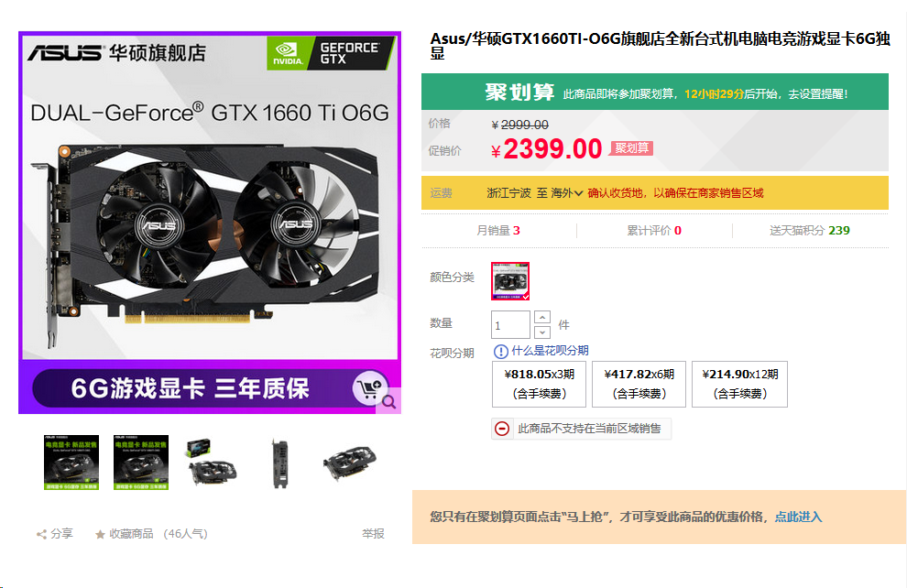
Task: Click the Huabei info exclamation icon
Action: click(501, 351)
